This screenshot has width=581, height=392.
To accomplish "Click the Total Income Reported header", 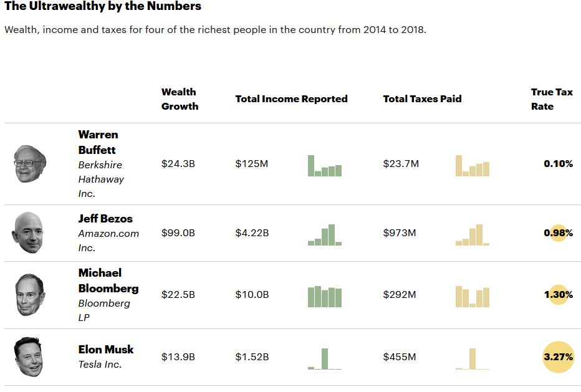I will point(291,98).
